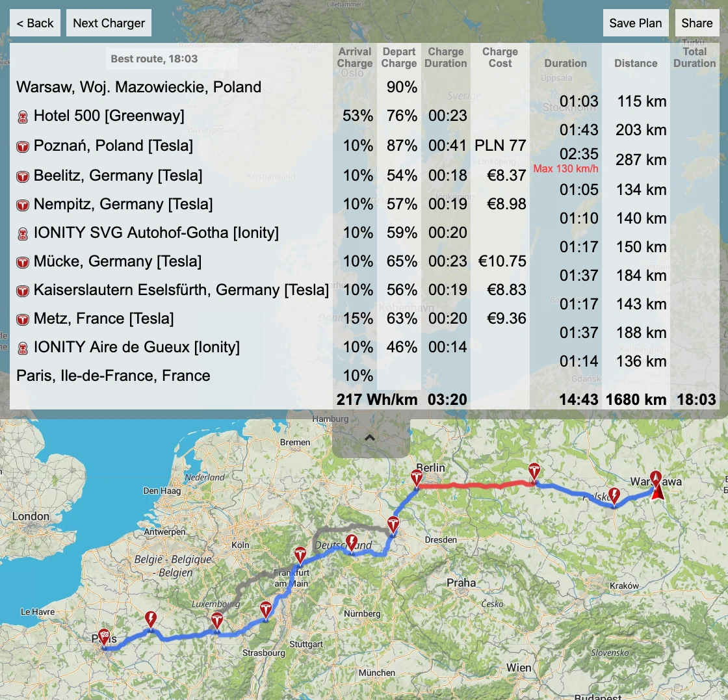Click the 15% arrival charge at Metz

point(358,318)
